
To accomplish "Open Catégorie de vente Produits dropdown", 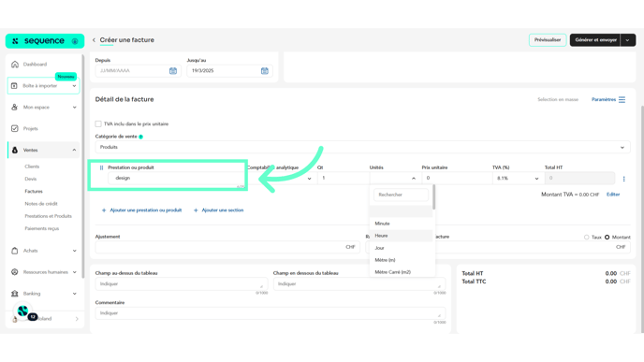I will pos(362,147).
